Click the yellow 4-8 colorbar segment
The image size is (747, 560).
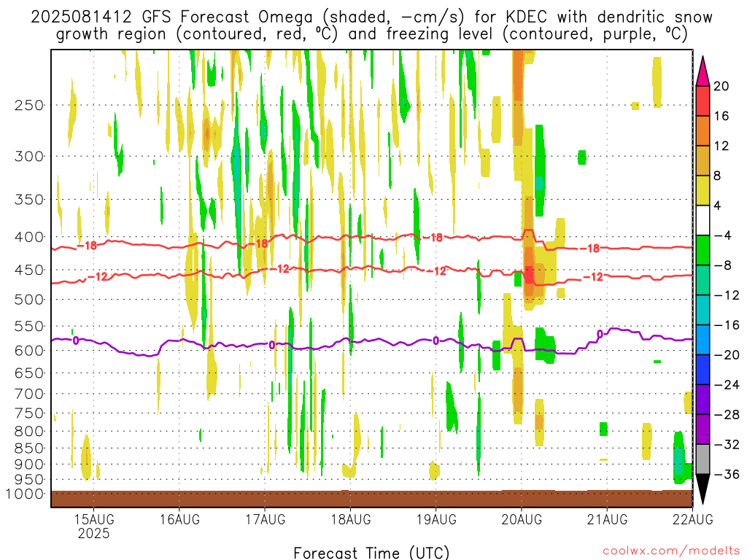(703, 190)
